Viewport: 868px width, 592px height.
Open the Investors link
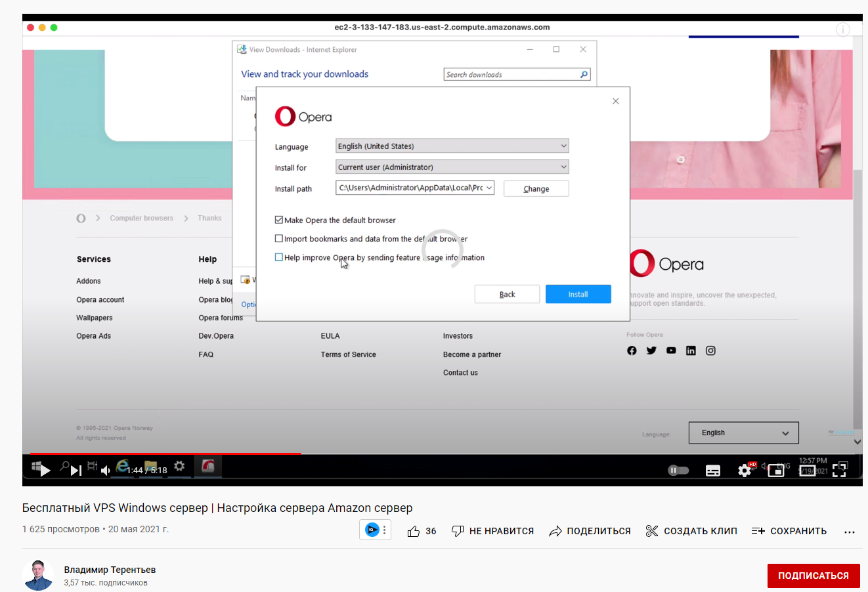coord(458,336)
